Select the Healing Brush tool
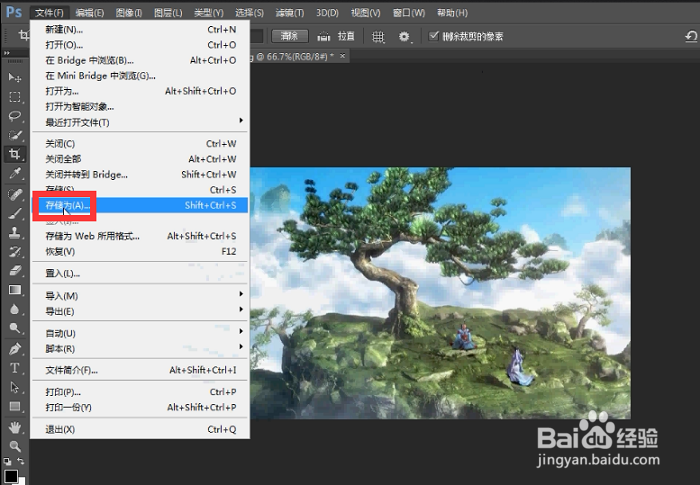This screenshot has width=700, height=485. 15,195
